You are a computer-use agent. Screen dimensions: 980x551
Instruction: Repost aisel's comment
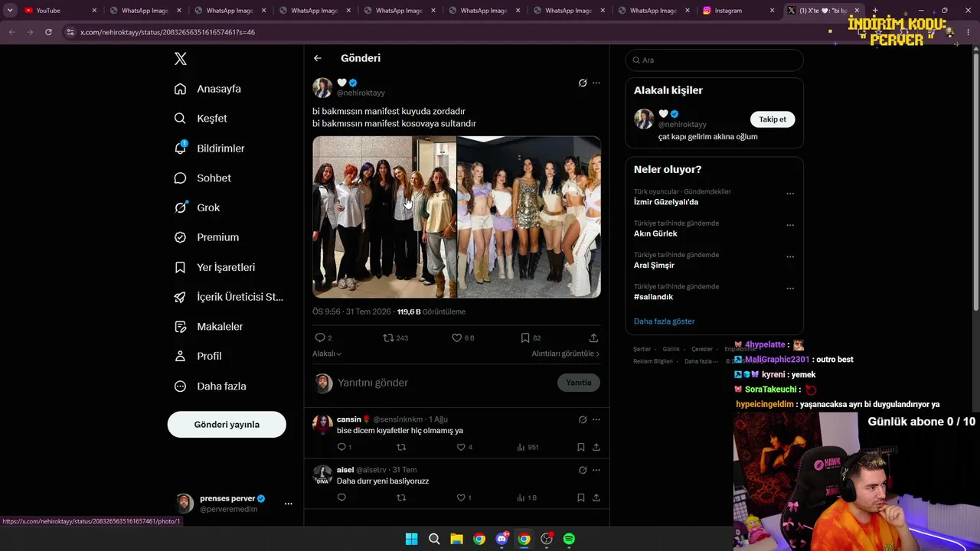click(x=401, y=497)
